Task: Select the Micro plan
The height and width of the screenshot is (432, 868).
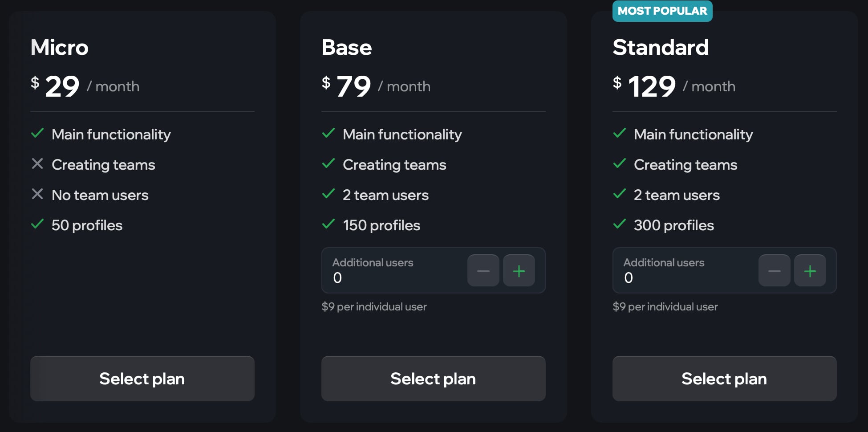Action: coord(142,379)
